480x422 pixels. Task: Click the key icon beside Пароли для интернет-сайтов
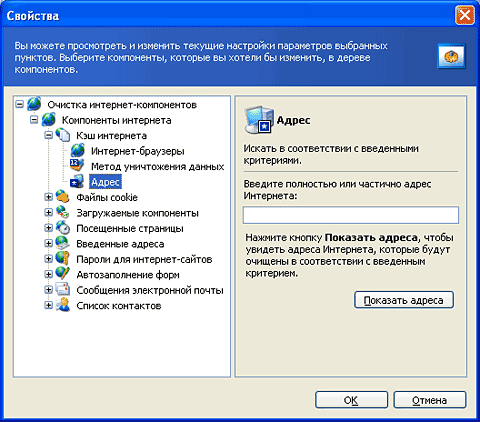[63, 259]
